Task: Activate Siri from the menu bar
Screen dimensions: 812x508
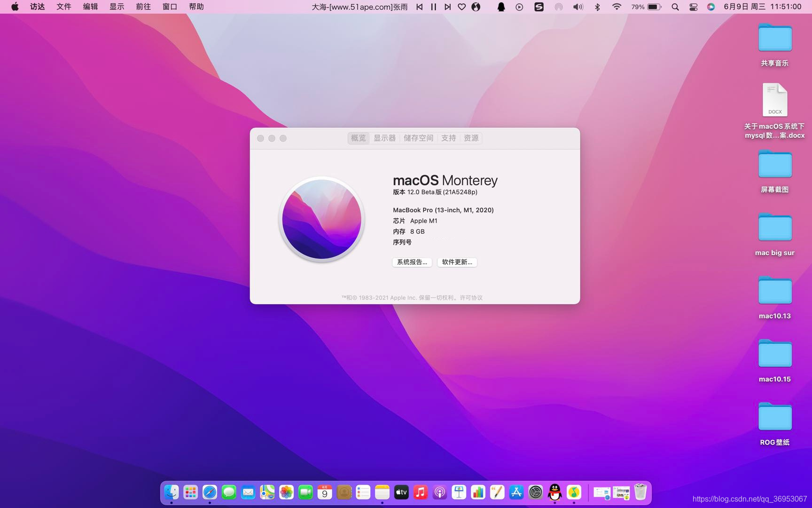Action: coord(711,7)
